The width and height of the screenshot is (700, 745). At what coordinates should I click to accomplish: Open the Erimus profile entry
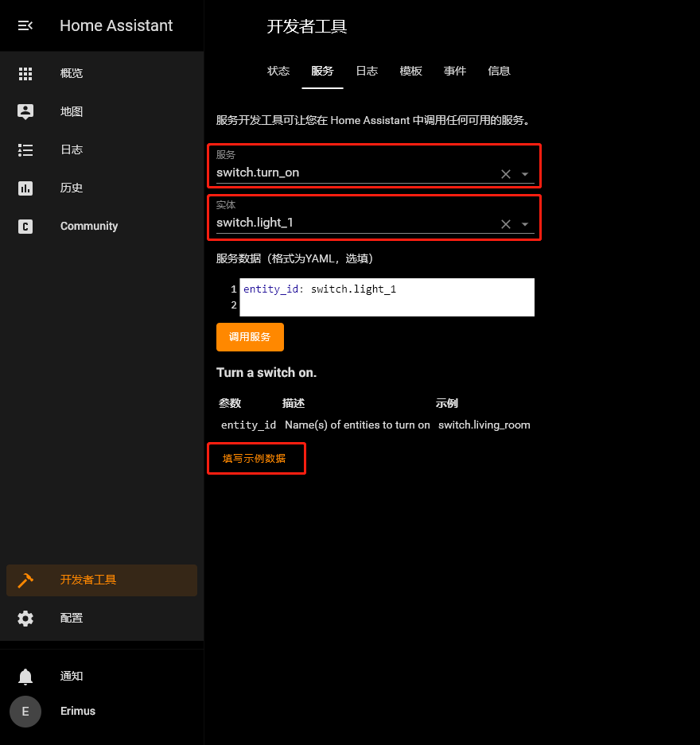102,712
